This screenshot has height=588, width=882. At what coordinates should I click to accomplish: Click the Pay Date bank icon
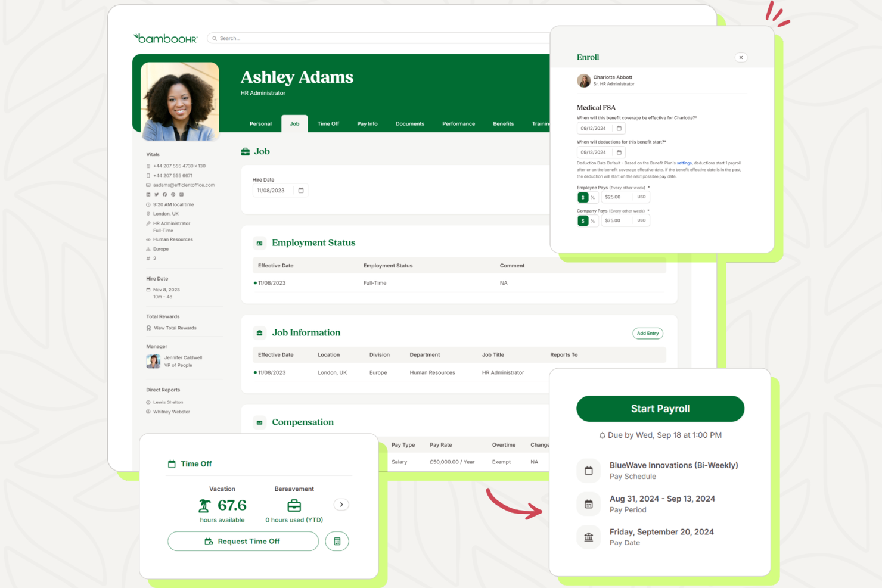(589, 537)
